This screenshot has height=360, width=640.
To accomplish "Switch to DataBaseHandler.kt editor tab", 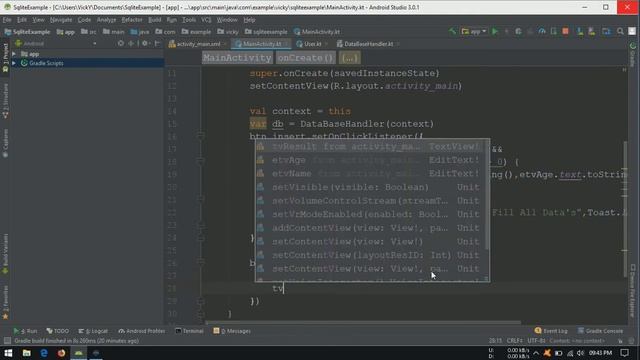I will pyautogui.click(x=368, y=44).
